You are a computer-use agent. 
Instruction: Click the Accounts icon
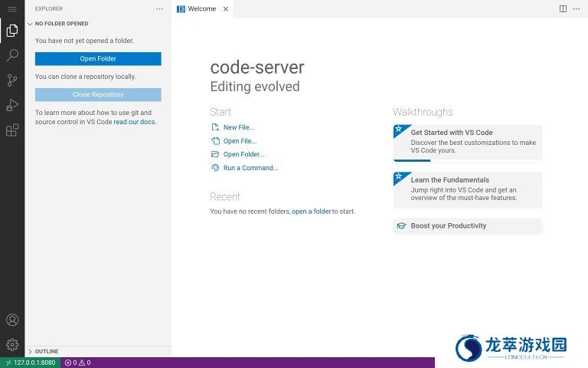tap(12, 320)
